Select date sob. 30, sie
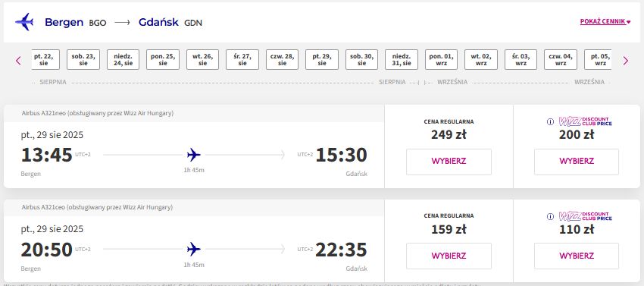This screenshot has width=644, height=286. pos(361,60)
